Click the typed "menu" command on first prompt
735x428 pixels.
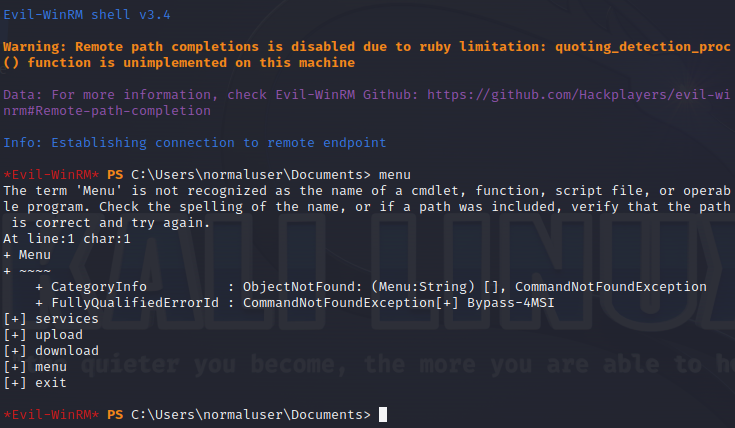pyautogui.click(x=394, y=174)
